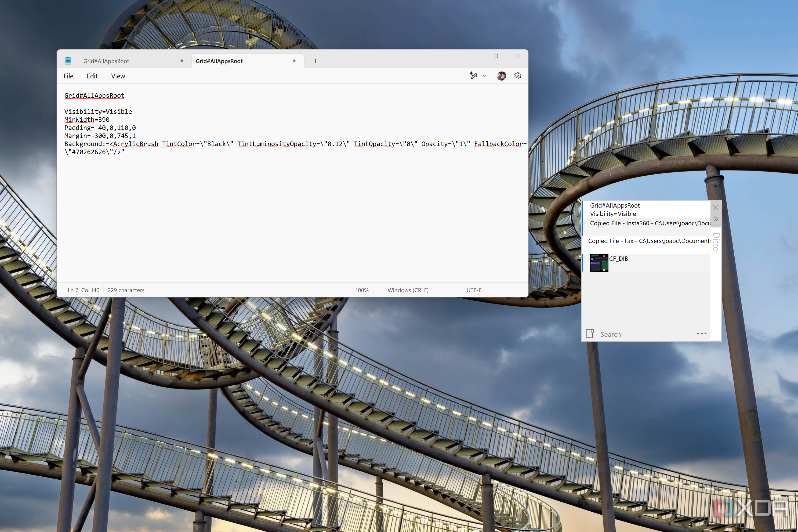The height and width of the screenshot is (532, 798).
Task: Click the CF_DIB thumbnail image in Ditto
Action: [x=599, y=263]
